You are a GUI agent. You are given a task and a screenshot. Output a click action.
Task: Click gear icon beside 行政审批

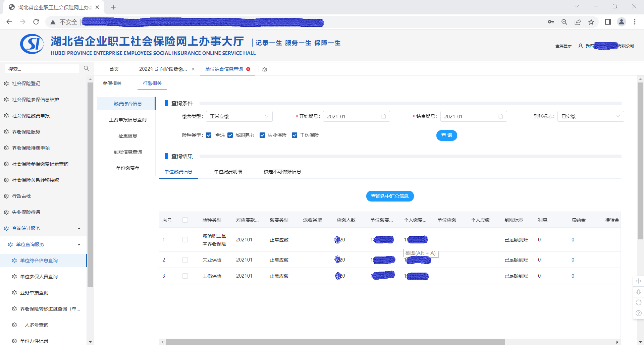(6, 196)
